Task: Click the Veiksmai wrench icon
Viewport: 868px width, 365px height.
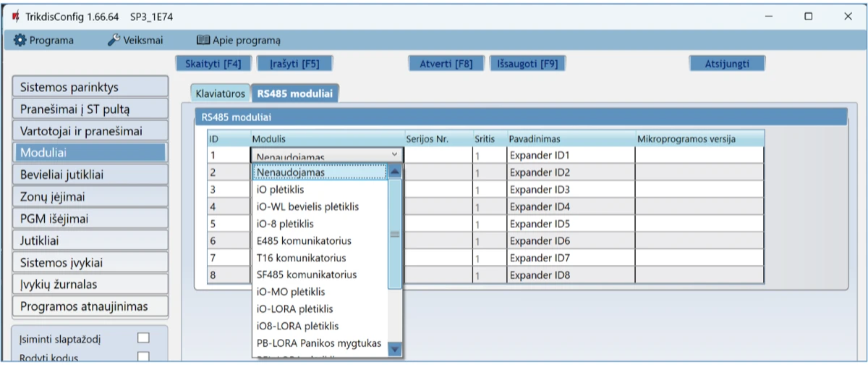Action: [x=114, y=41]
